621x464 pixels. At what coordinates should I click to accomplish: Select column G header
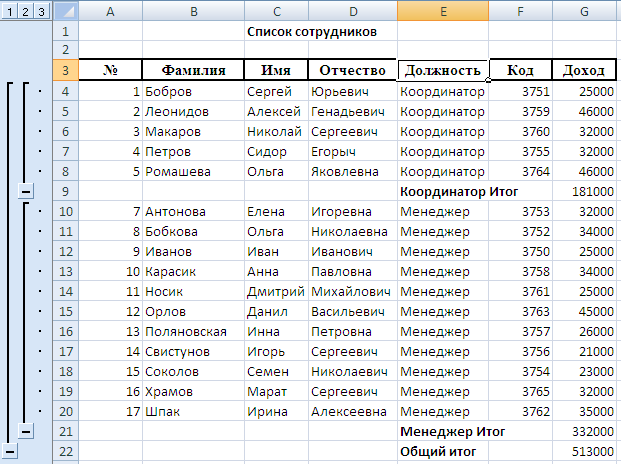click(584, 11)
